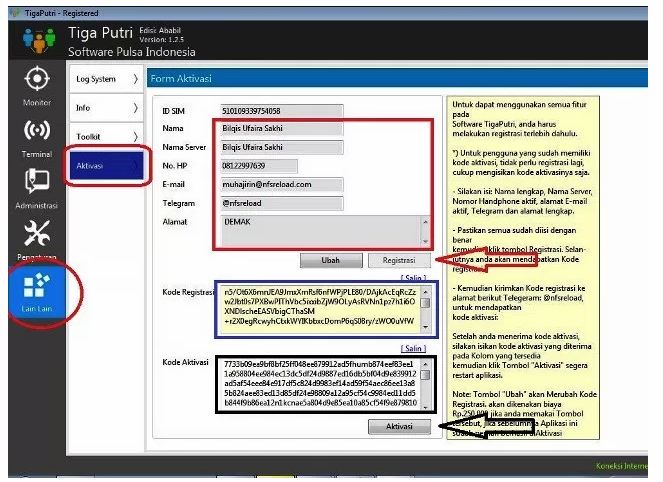
Task: Select the Aktivasi menu item
Action: point(107,165)
